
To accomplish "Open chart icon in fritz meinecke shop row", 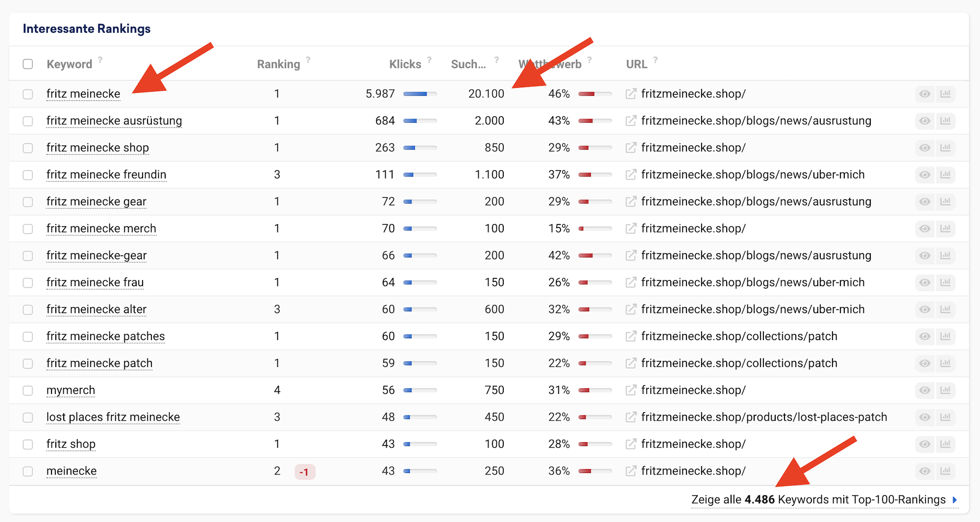I will click(x=945, y=148).
